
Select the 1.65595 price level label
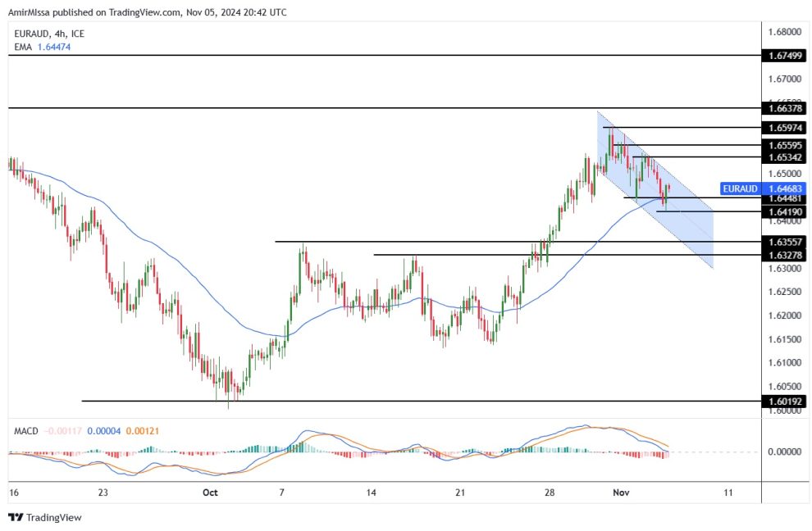(785, 145)
